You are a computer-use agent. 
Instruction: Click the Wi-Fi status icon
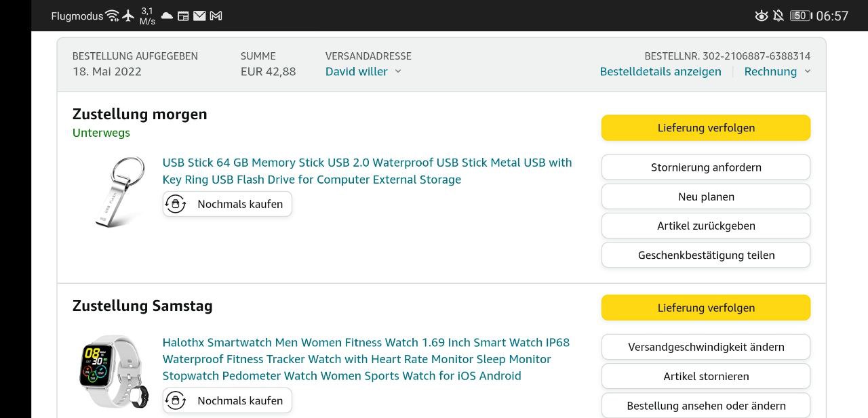coord(113,16)
